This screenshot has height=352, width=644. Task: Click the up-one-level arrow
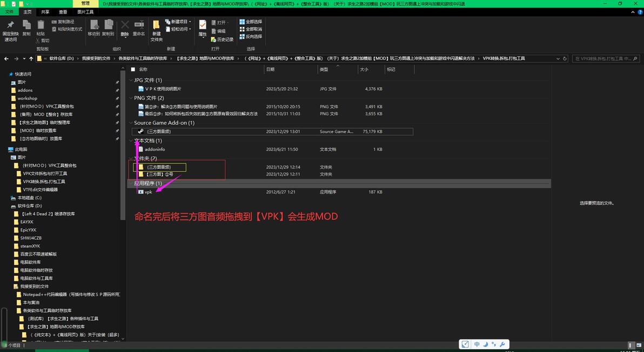point(31,59)
